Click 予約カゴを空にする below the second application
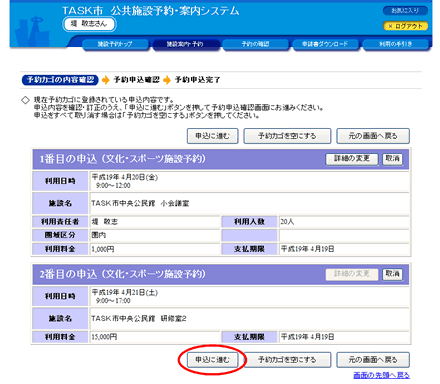This screenshot has width=440, height=384. point(287,360)
